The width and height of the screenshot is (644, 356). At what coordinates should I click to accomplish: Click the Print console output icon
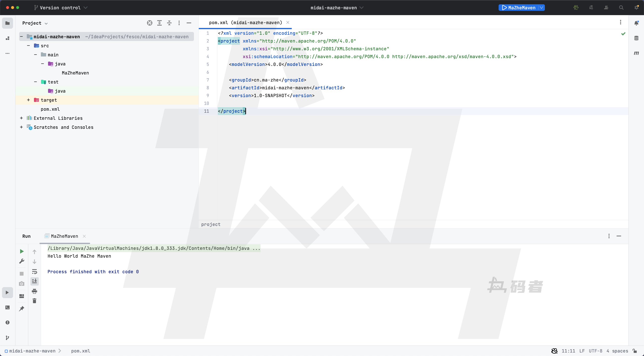tap(34, 291)
